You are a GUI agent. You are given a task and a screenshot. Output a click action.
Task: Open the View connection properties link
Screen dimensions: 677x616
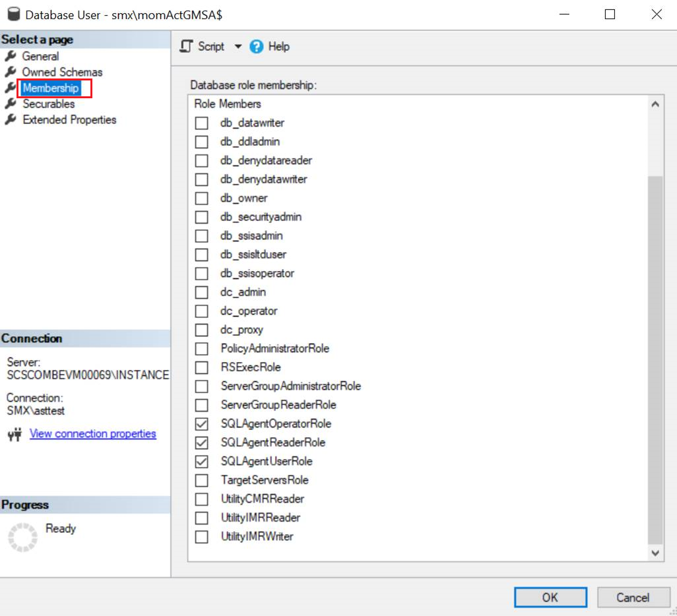pos(92,434)
